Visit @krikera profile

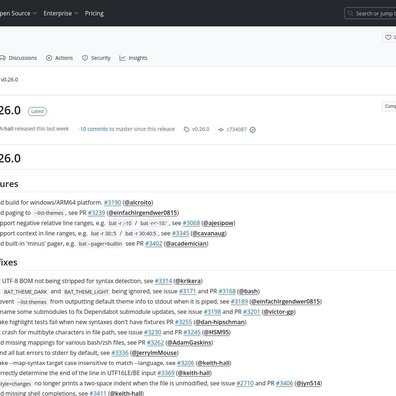[188, 281]
